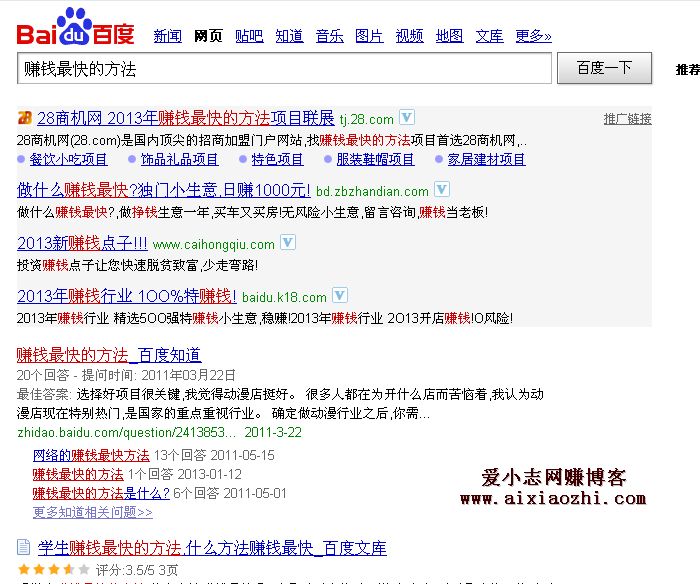700x584 pixels.
Task: Click the 20个回答 - 提问时间 text
Action: click(x=126, y=375)
